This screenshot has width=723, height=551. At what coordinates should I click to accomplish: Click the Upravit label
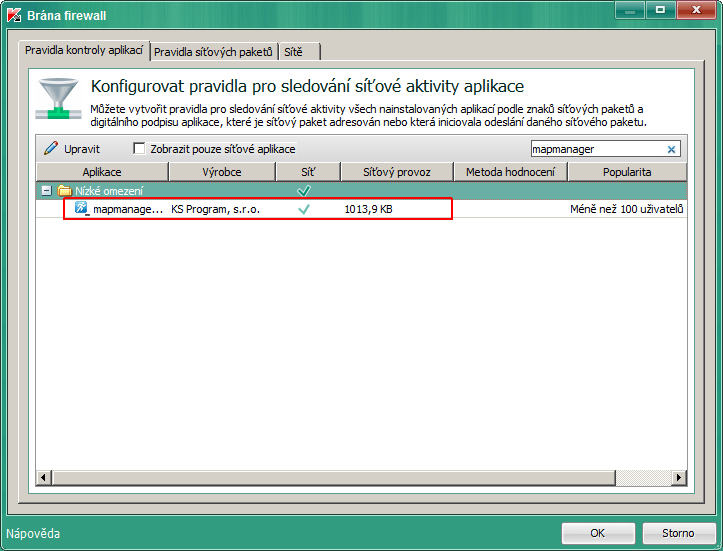(82, 149)
